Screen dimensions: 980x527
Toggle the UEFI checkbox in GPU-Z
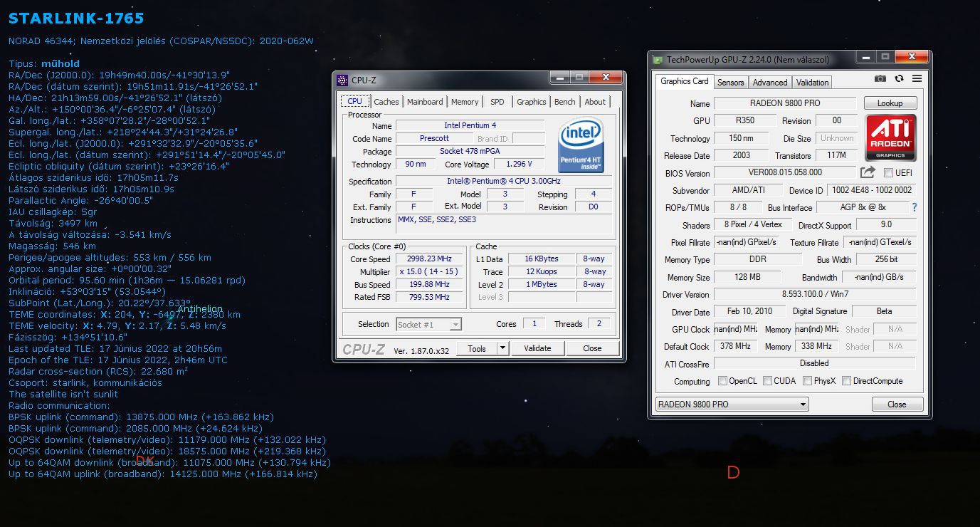tap(888, 173)
